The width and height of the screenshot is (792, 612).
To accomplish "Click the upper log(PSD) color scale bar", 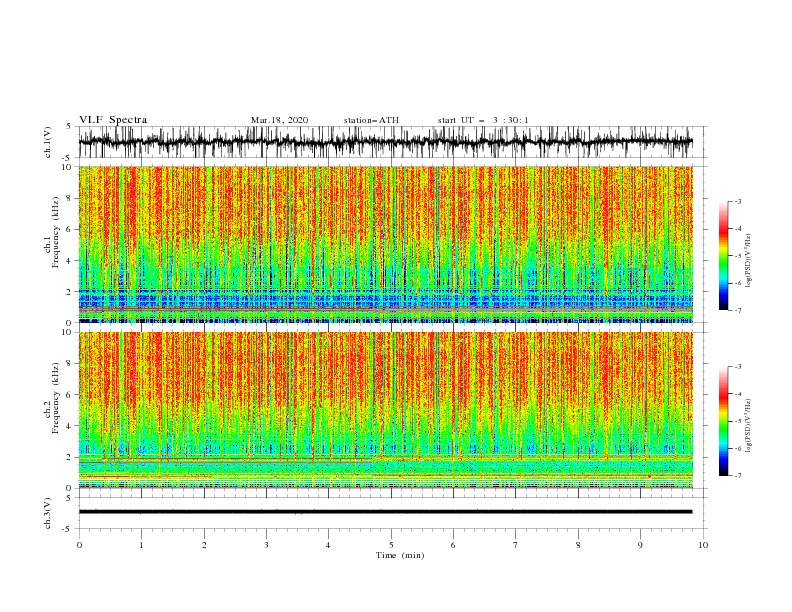I will point(724,256).
